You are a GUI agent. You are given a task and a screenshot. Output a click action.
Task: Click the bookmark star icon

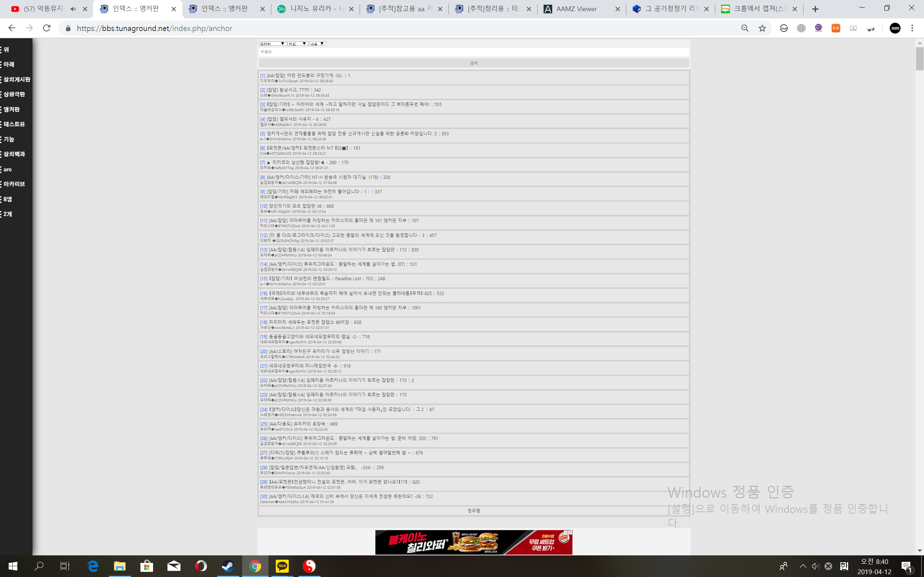762,28
